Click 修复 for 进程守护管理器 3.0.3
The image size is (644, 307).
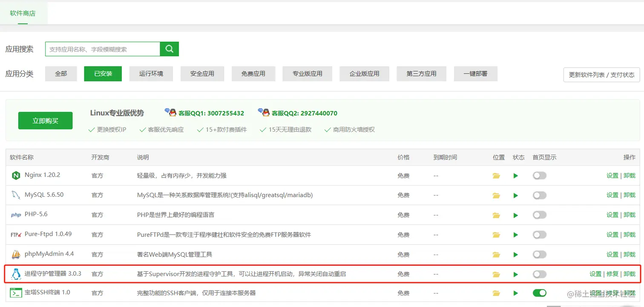point(612,274)
